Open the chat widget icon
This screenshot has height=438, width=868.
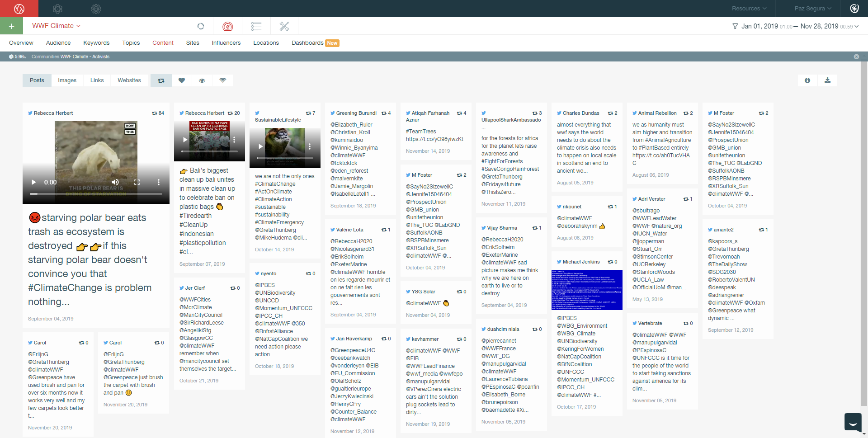pos(853,423)
